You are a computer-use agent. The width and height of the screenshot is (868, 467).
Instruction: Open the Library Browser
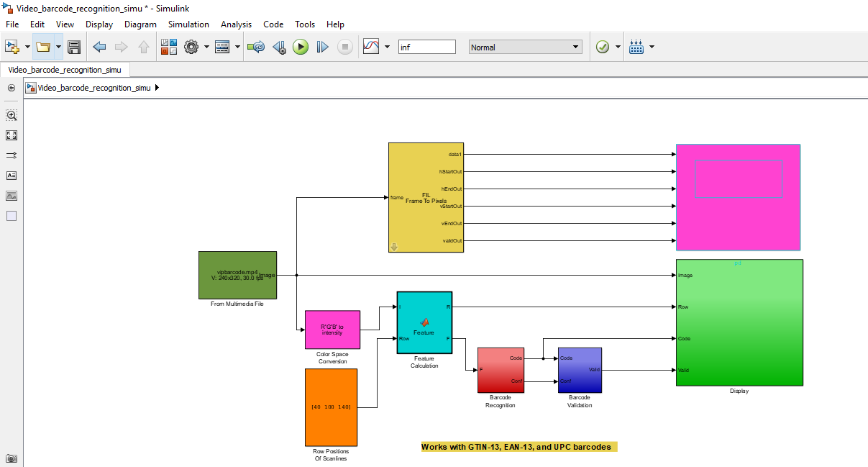pos(169,47)
